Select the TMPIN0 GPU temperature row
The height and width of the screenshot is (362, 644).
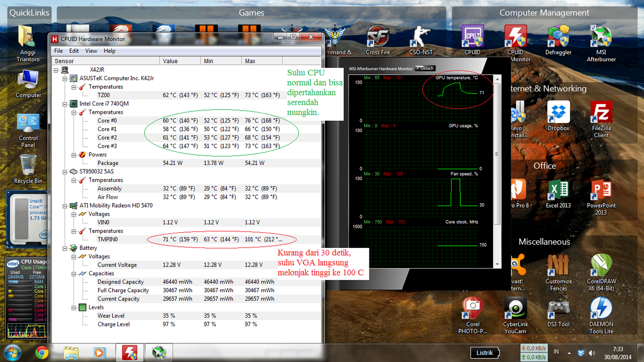click(x=187, y=239)
